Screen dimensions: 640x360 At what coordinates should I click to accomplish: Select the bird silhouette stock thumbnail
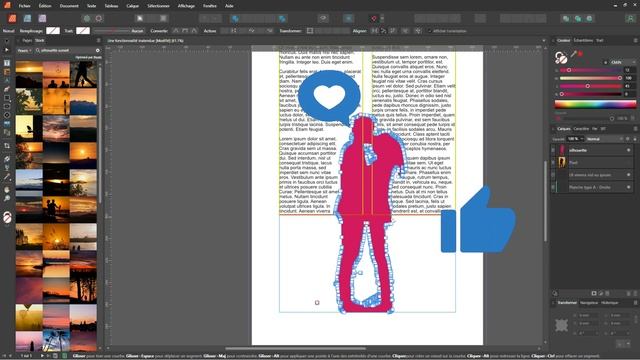pyautogui.click(x=29, y=129)
